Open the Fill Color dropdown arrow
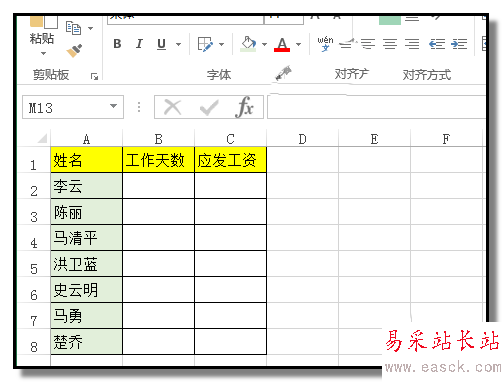502x382 pixels. coord(264,44)
